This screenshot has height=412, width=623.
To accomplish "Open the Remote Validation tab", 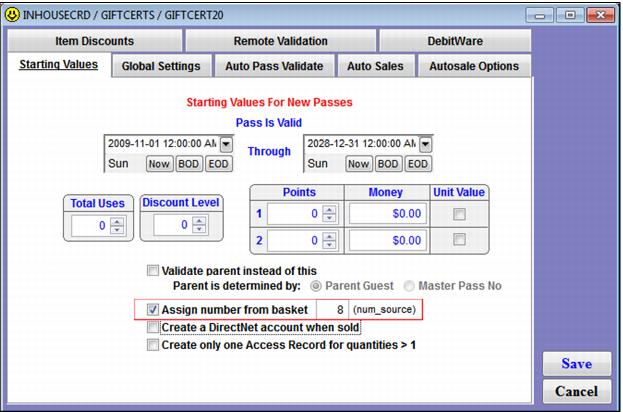I will point(281,41).
